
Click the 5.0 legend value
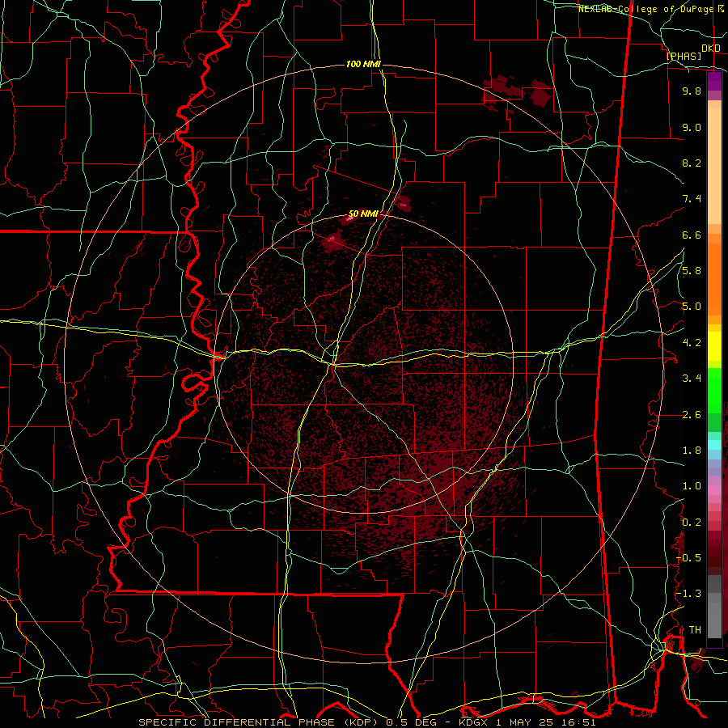click(x=692, y=307)
